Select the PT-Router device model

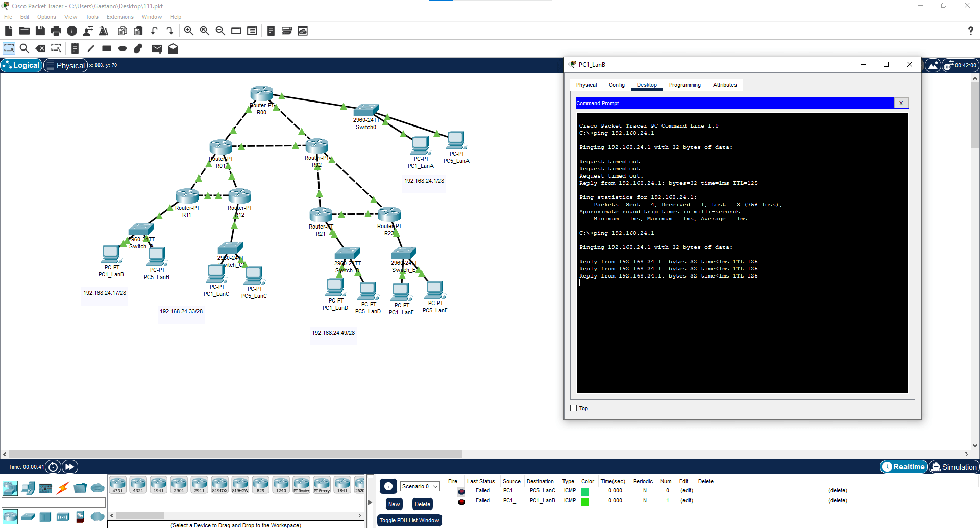coord(302,484)
